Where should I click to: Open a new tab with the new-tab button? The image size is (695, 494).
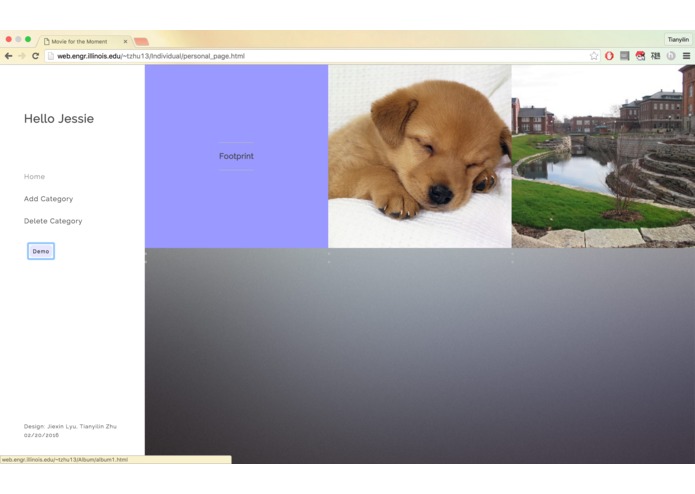pos(141,42)
